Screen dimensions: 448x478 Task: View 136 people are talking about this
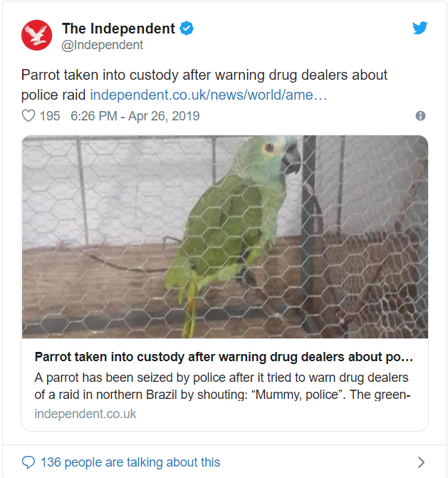(x=130, y=462)
